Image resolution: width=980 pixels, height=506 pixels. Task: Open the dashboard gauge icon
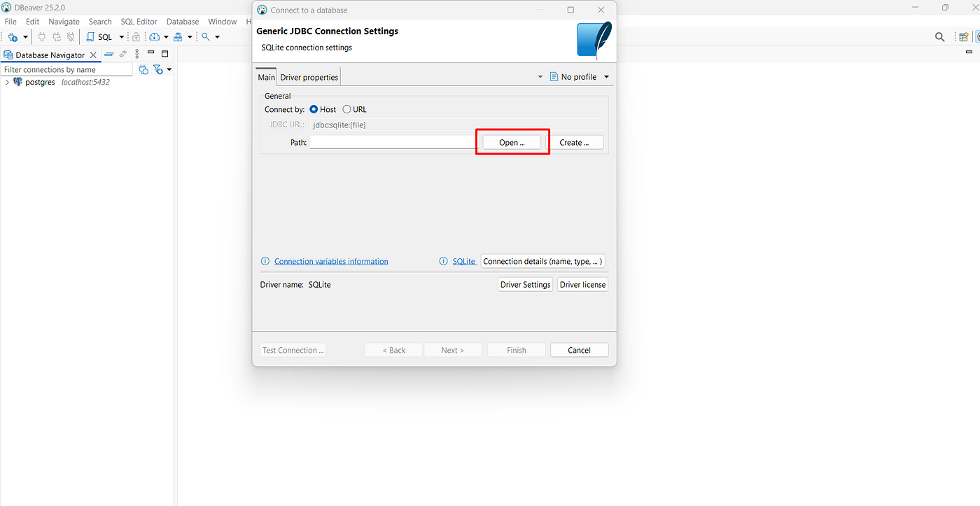tap(155, 37)
